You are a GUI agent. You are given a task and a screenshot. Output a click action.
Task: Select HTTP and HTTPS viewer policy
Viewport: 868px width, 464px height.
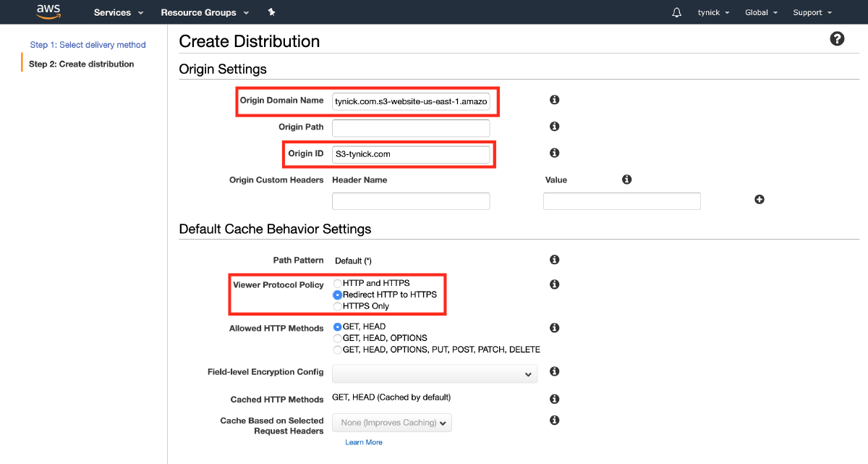pyautogui.click(x=337, y=283)
